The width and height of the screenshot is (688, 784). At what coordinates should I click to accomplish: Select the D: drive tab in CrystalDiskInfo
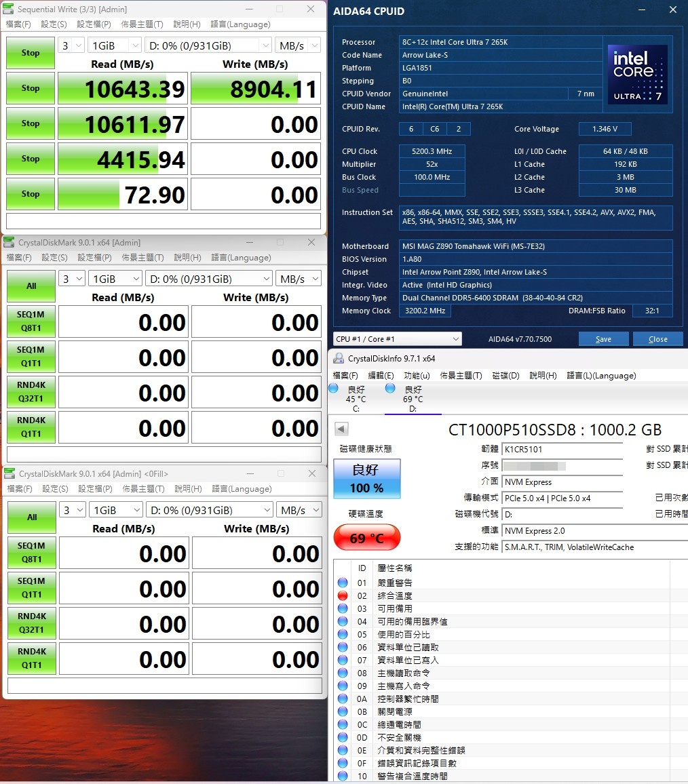[413, 399]
